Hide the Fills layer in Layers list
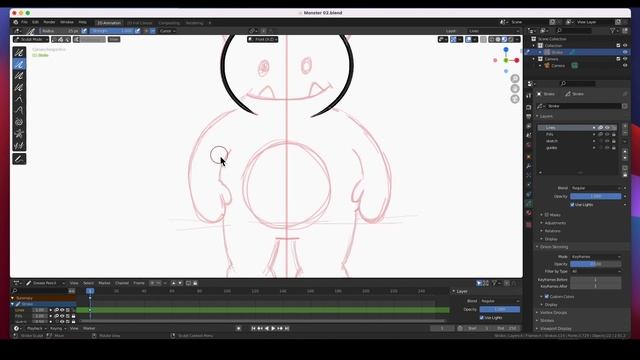Screen dimensions: 640x360 click(607, 134)
